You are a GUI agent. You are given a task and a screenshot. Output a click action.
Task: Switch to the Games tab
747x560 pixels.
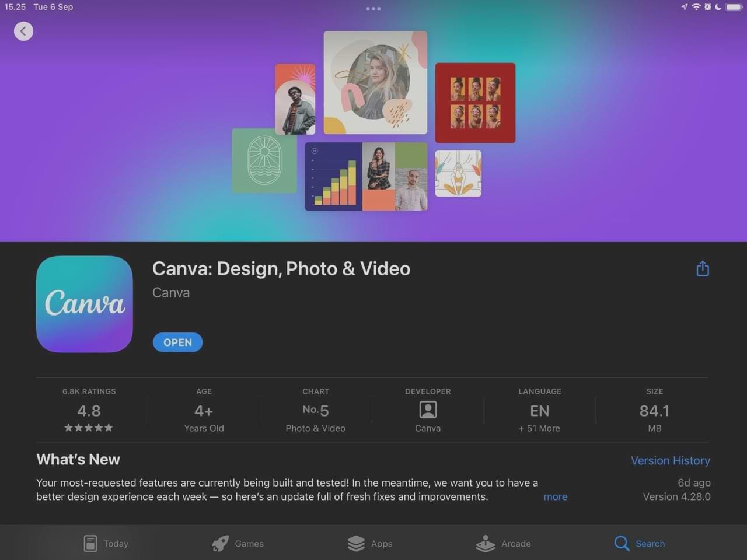coord(238,544)
